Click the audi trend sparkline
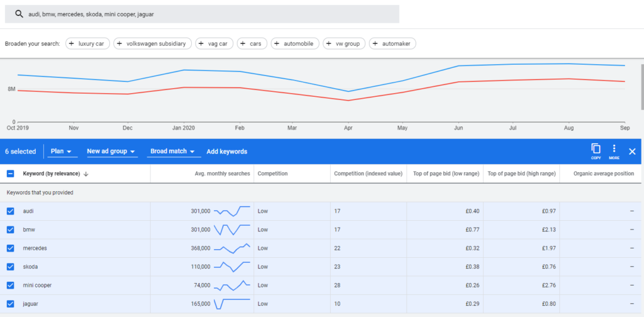Viewport: 644px width, 317px height. [232, 211]
